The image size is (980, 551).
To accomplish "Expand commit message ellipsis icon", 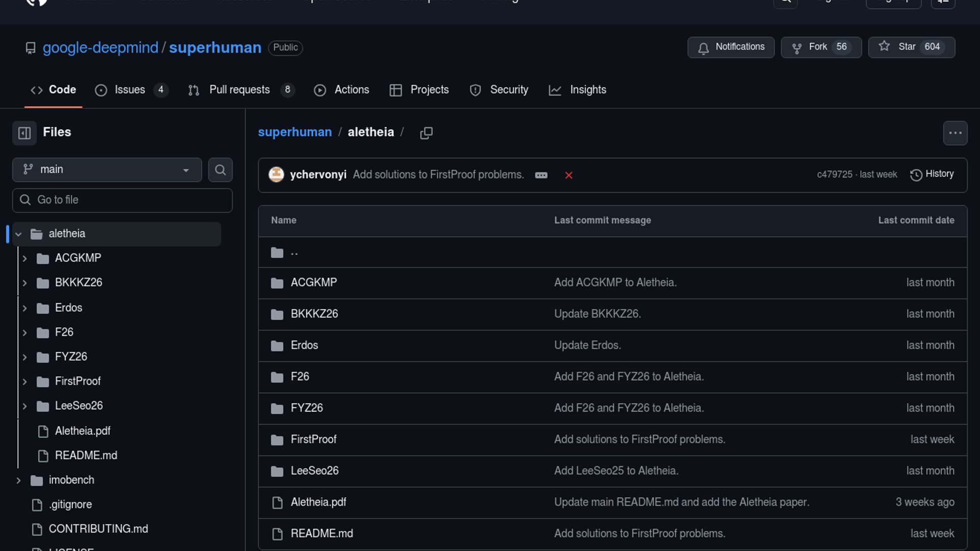I will [x=541, y=176].
